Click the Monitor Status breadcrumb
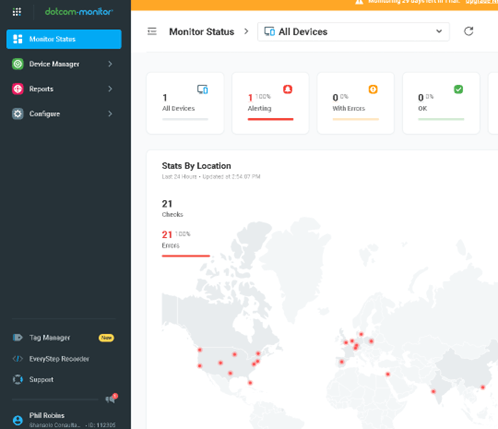Screen dimensions: 498x429 click(x=202, y=32)
